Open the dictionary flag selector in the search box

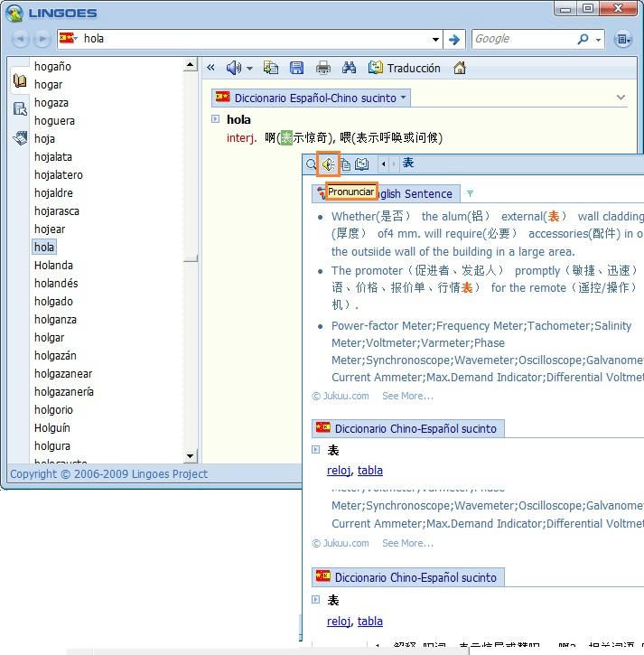(x=69, y=39)
